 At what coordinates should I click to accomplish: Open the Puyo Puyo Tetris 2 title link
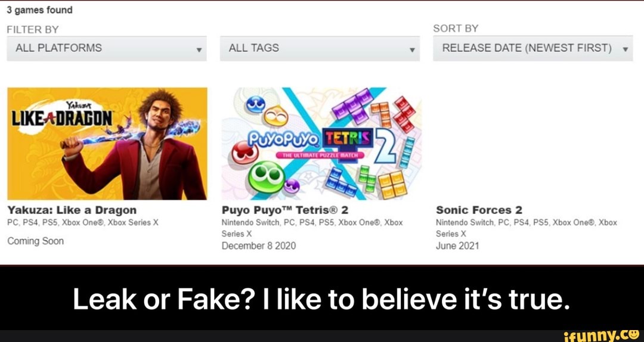[x=285, y=210]
